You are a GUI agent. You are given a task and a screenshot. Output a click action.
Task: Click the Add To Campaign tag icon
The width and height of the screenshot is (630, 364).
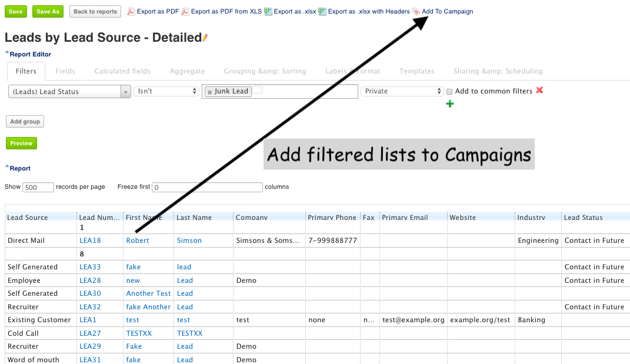click(x=416, y=11)
